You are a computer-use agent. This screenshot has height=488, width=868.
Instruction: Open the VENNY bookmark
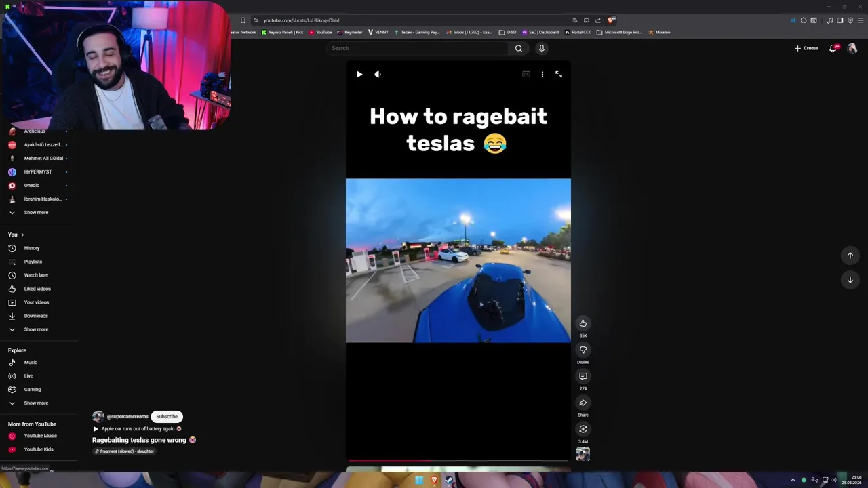point(378,32)
